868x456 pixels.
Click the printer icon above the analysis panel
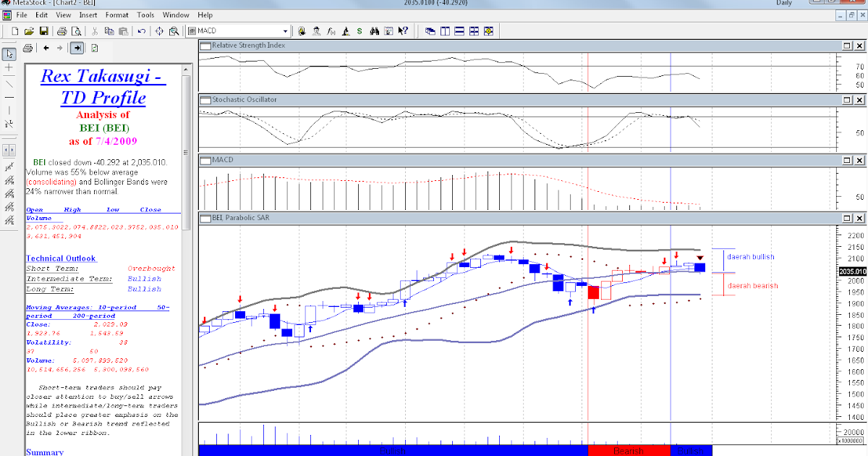click(27, 48)
